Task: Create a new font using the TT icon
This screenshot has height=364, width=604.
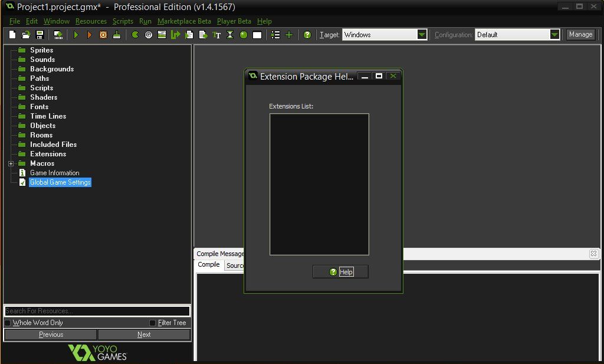Action: click(x=217, y=35)
